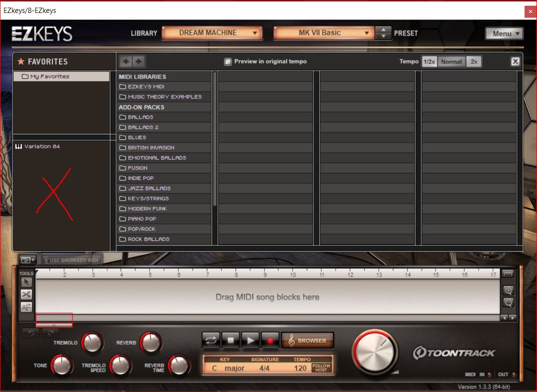The image size is (537, 392).
Task: Toggle the Follow Host tempo button
Action: [321, 368]
